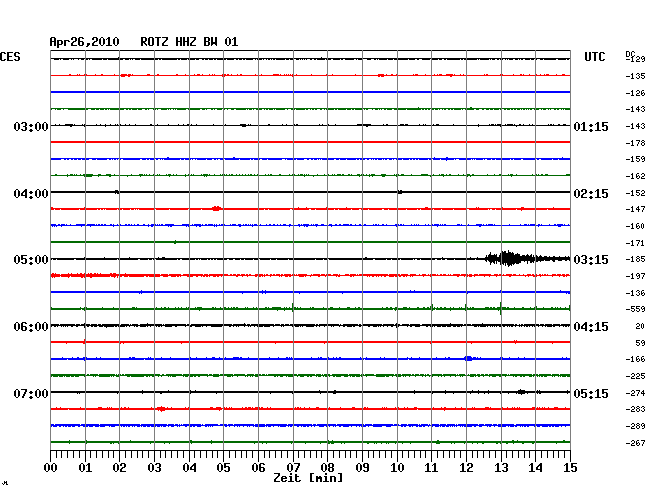Click the UTC column header

pos(594,57)
